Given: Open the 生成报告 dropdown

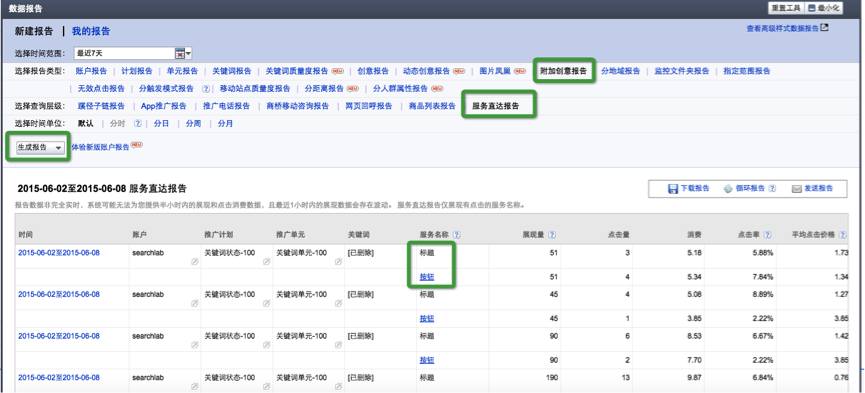Looking at the screenshot, I should click(40, 147).
